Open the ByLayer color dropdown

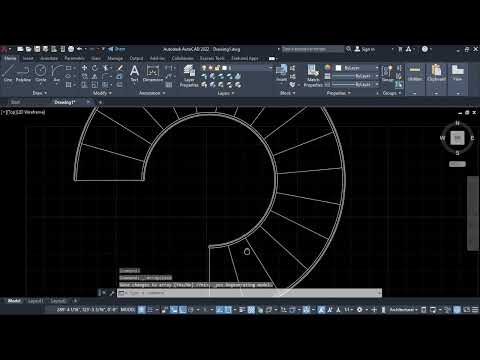tap(357, 68)
